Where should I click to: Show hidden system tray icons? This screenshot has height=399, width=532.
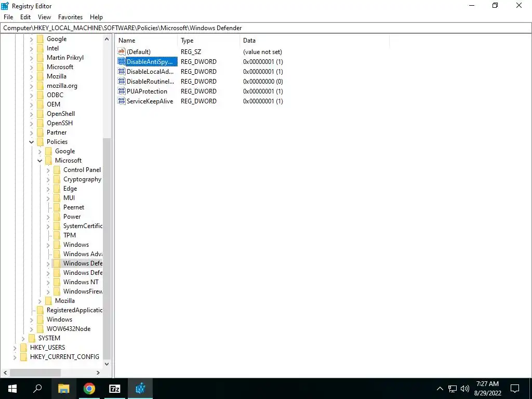pos(440,389)
